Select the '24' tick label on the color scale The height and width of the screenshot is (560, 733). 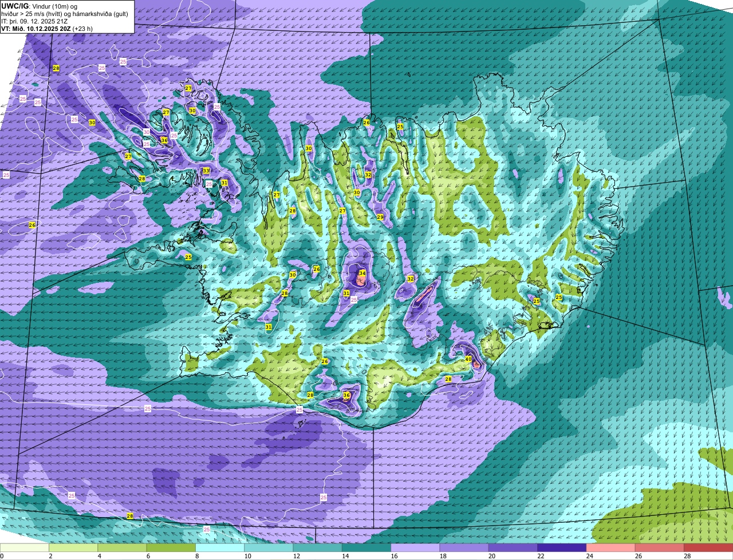point(590,556)
